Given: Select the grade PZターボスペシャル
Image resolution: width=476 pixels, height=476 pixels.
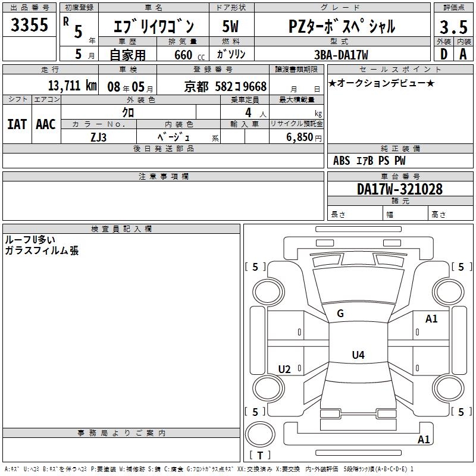Looking at the screenshot, I should pyautogui.click(x=342, y=26).
